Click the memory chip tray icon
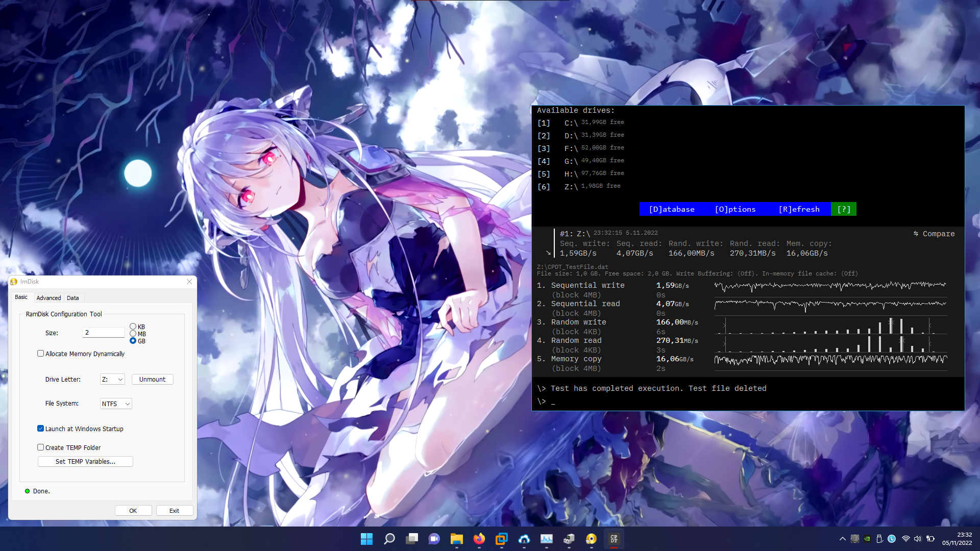This screenshot has height=551, width=980. click(855, 539)
